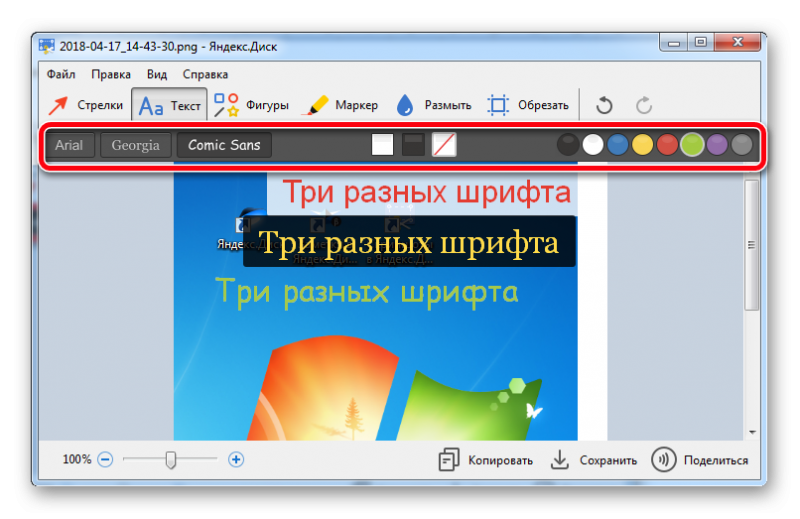Image resolution: width=800 pixels, height=519 pixels.
Task: Open the Правка menu
Action: 111,75
